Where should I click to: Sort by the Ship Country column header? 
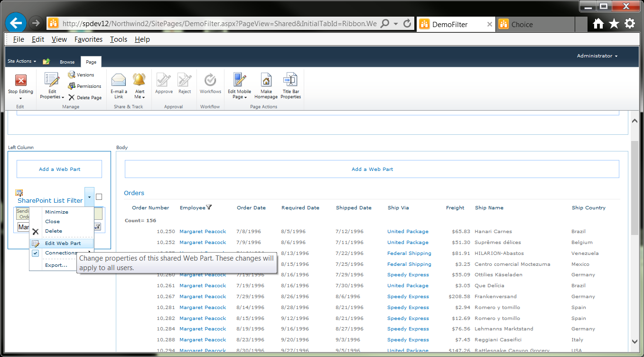[x=588, y=208]
